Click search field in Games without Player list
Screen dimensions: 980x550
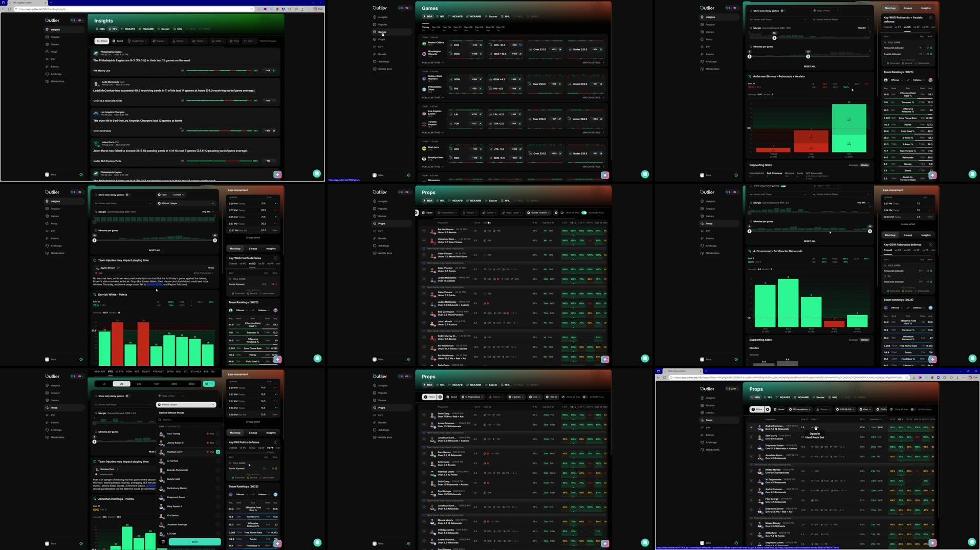(x=187, y=420)
